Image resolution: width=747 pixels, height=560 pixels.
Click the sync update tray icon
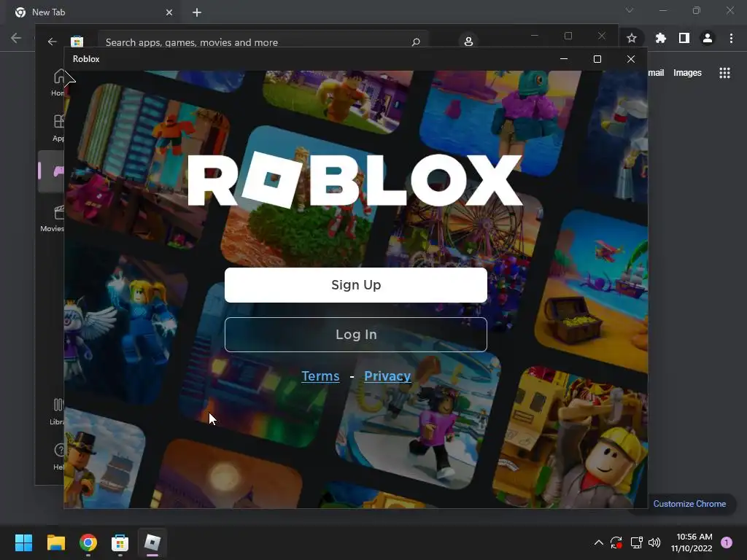click(x=616, y=542)
